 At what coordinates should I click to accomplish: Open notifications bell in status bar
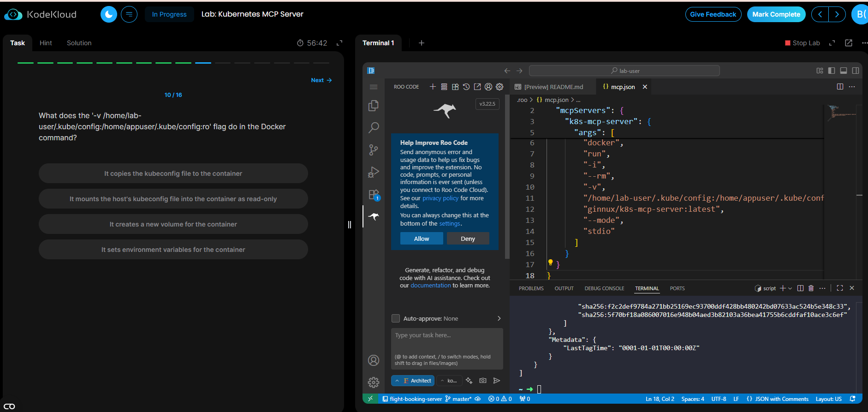(853, 399)
